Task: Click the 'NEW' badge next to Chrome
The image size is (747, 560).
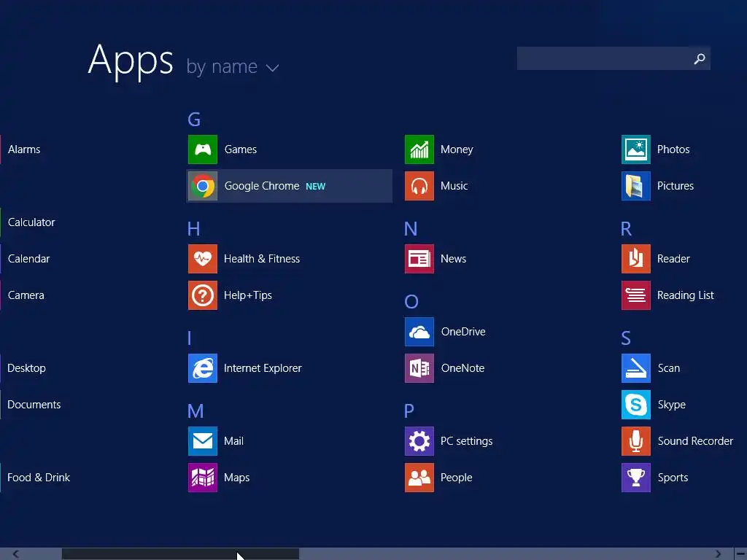Action: click(x=315, y=186)
